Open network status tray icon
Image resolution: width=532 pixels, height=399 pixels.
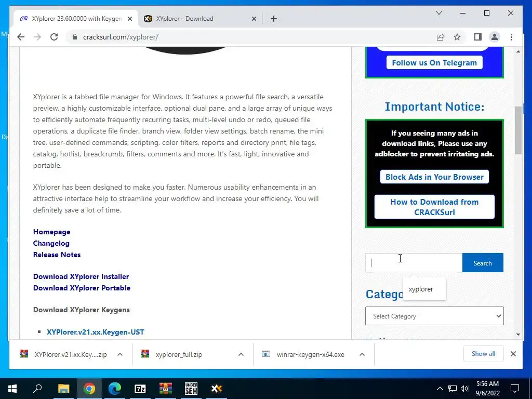453,389
